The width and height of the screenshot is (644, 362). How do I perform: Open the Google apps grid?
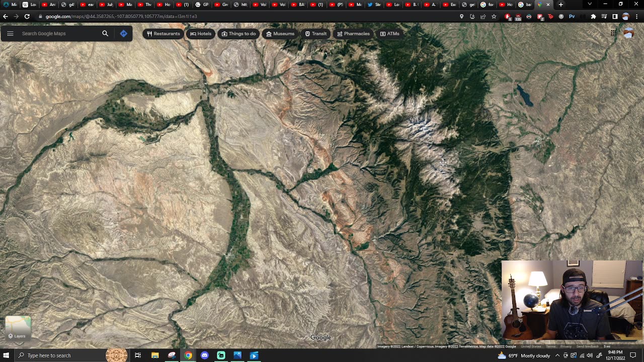point(613,33)
